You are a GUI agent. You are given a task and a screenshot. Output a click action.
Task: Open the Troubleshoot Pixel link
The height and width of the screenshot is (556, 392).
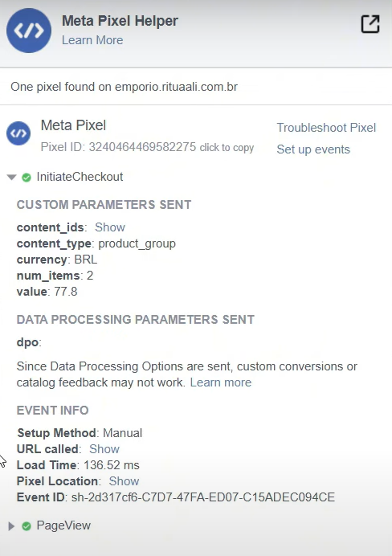[x=326, y=128]
